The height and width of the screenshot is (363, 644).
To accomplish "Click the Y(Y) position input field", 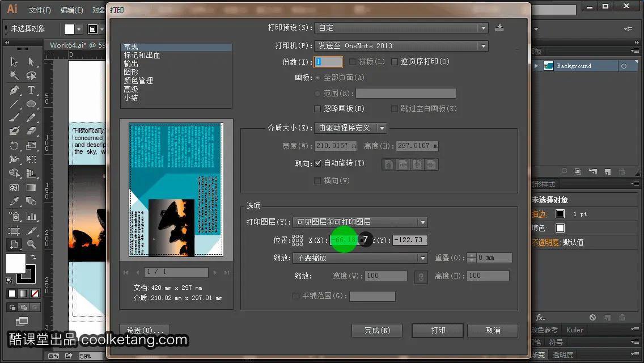I will 410,240.
